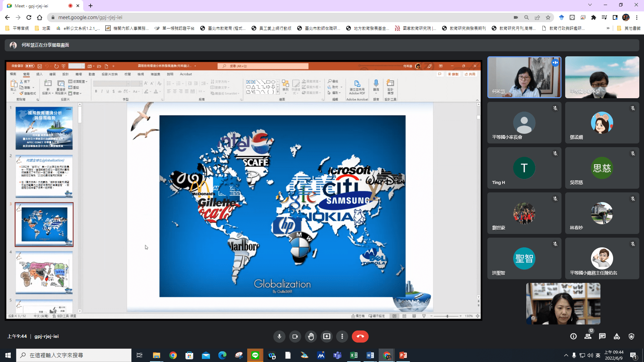The image size is (644, 362).
Task: Click Acrobat tab in shared PowerPoint ribbon
Action: click(x=186, y=74)
